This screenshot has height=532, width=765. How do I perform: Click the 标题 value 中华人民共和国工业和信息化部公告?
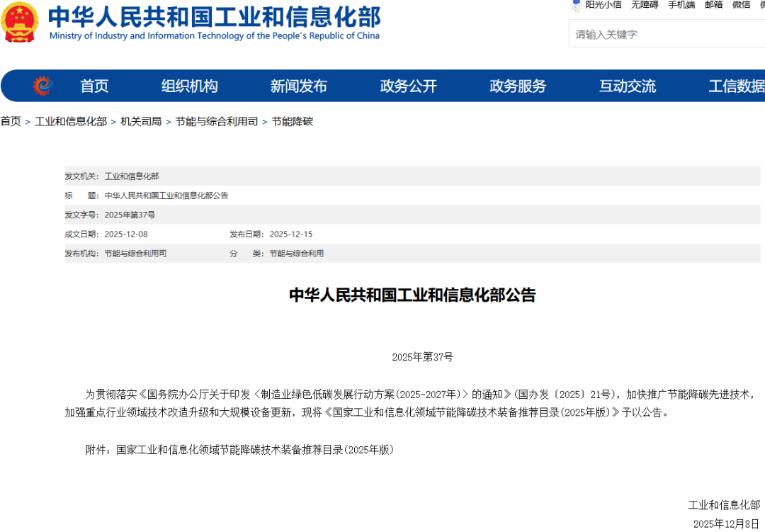click(166, 196)
